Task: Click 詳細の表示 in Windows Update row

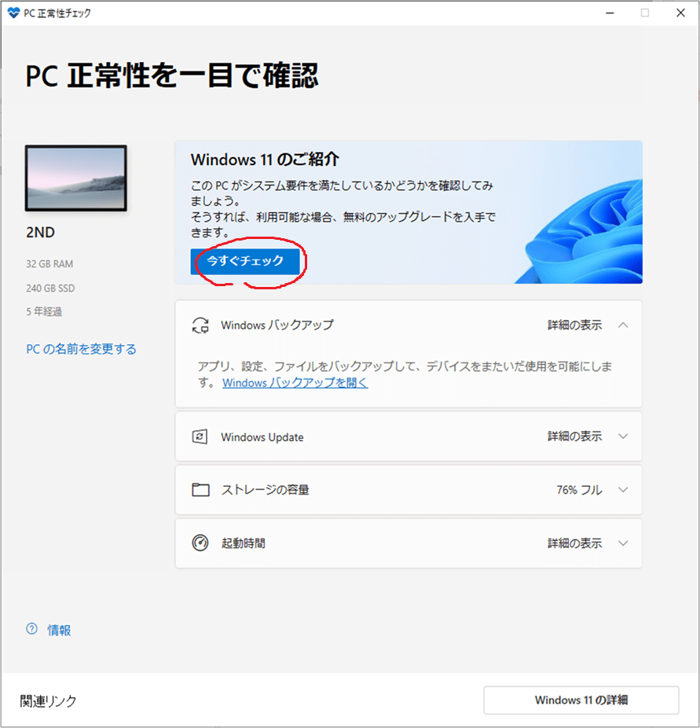Action: click(x=575, y=436)
